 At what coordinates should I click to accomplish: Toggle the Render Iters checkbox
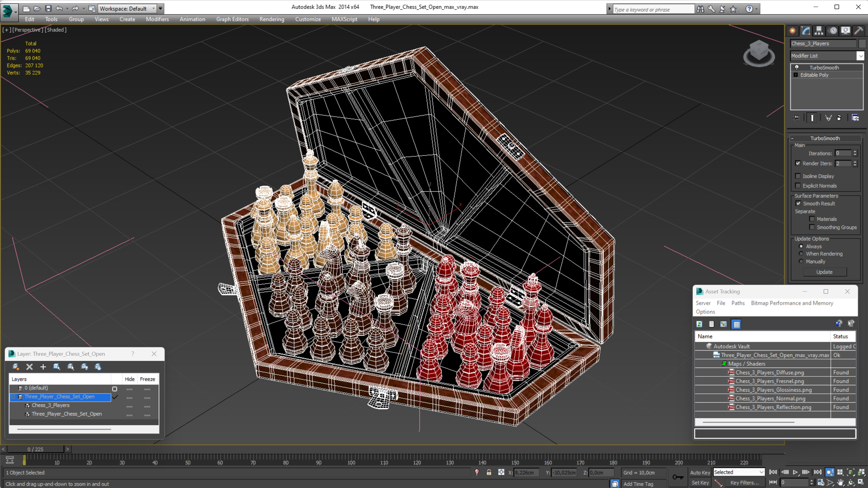click(x=798, y=163)
